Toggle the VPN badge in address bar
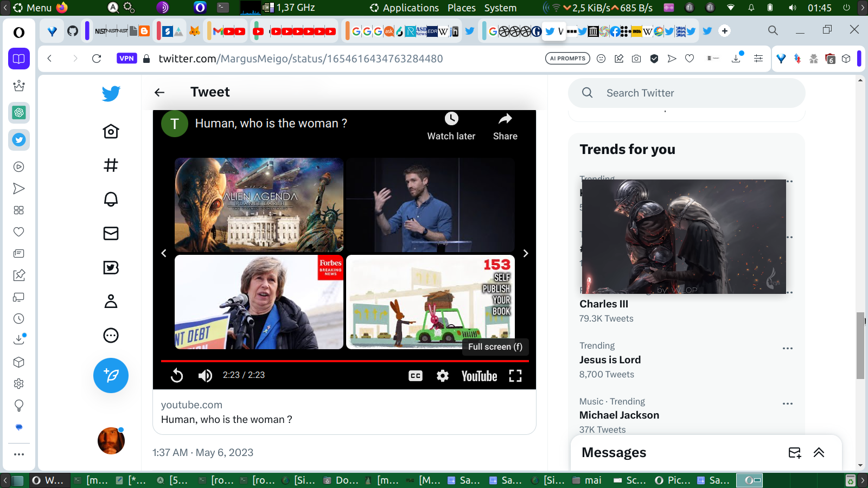The image size is (868, 488). tap(127, 59)
